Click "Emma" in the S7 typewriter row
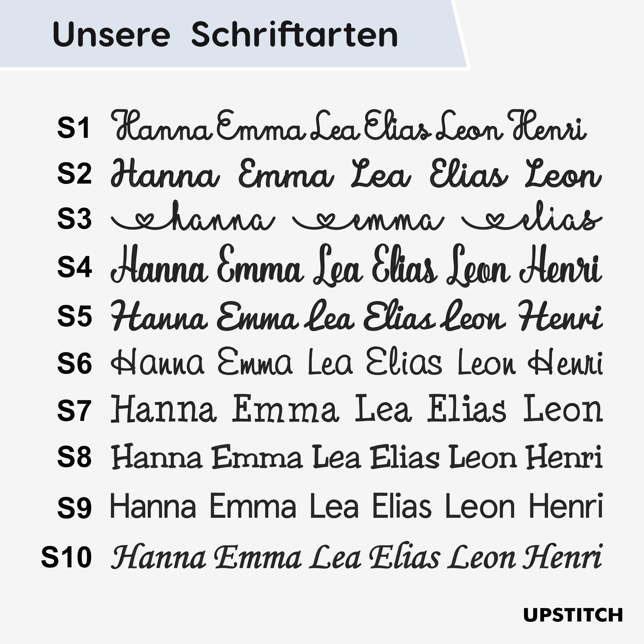 click(x=285, y=410)
